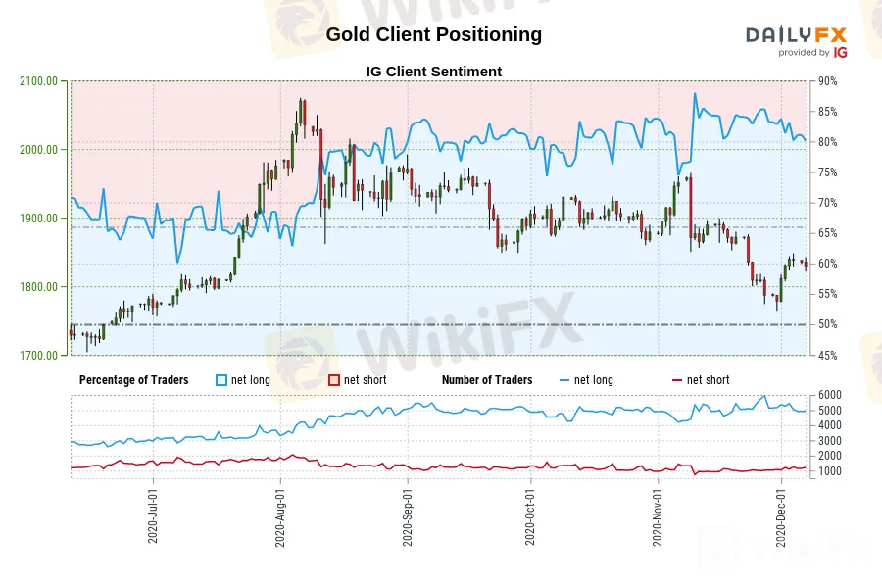Click the 'Percentage of Traders' legend label
The image size is (882, 588).
click(x=134, y=380)
